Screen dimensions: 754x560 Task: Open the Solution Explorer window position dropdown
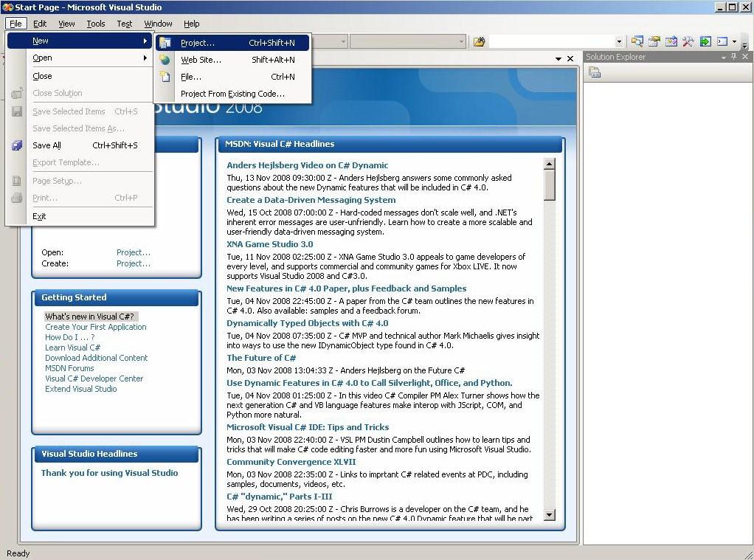(x=723, y=58)
